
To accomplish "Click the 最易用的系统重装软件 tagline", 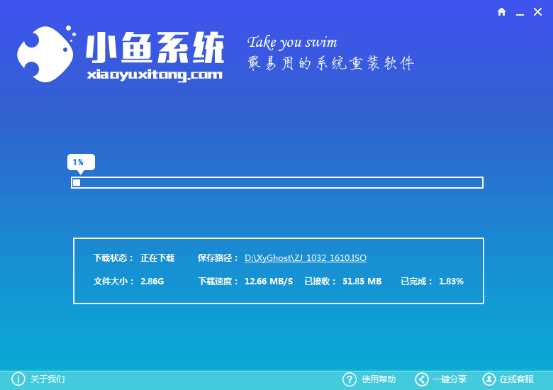I will point(330,63).
